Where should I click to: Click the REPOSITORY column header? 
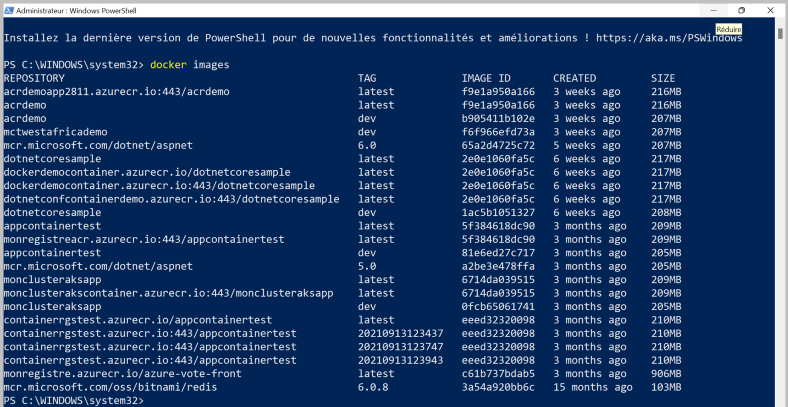pos(34,78)
